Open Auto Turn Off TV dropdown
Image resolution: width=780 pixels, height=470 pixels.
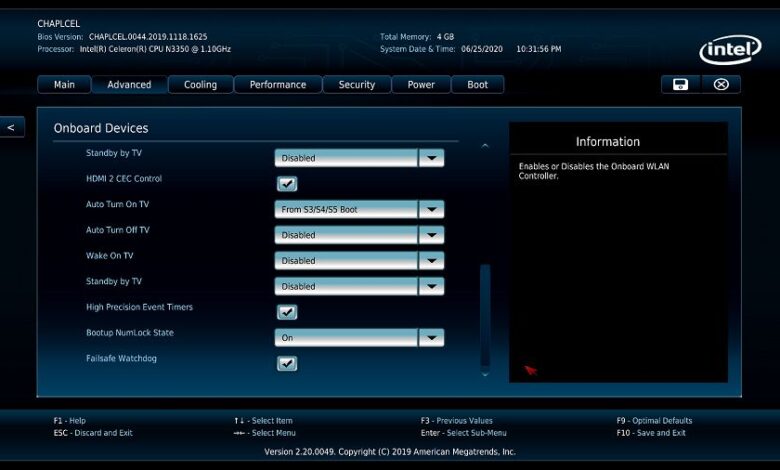359,235
